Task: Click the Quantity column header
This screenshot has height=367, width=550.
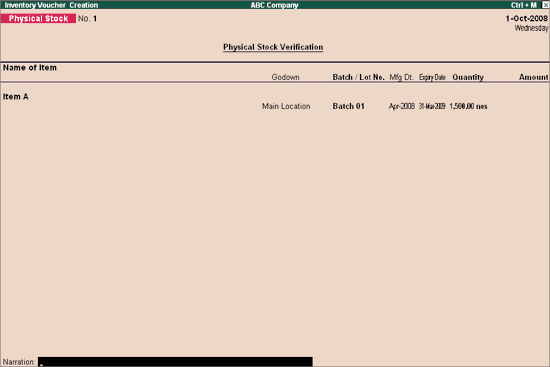Action: [x=468, y=77]
